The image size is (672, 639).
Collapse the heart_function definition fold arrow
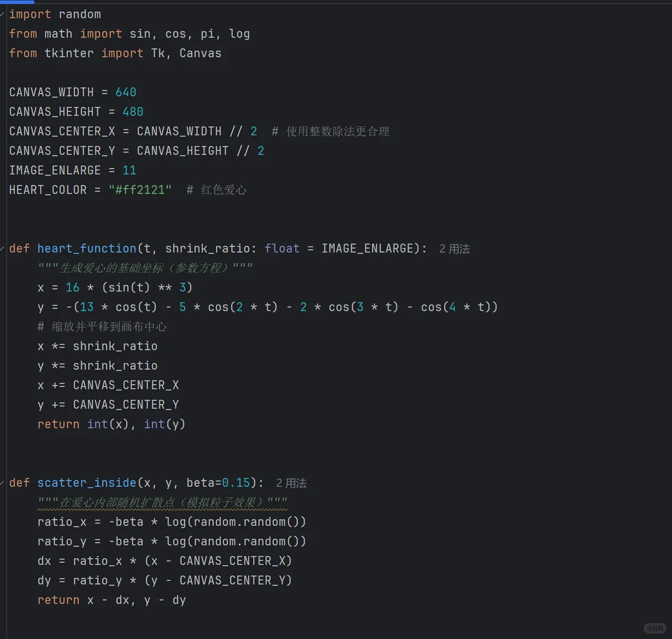(2, 248)
